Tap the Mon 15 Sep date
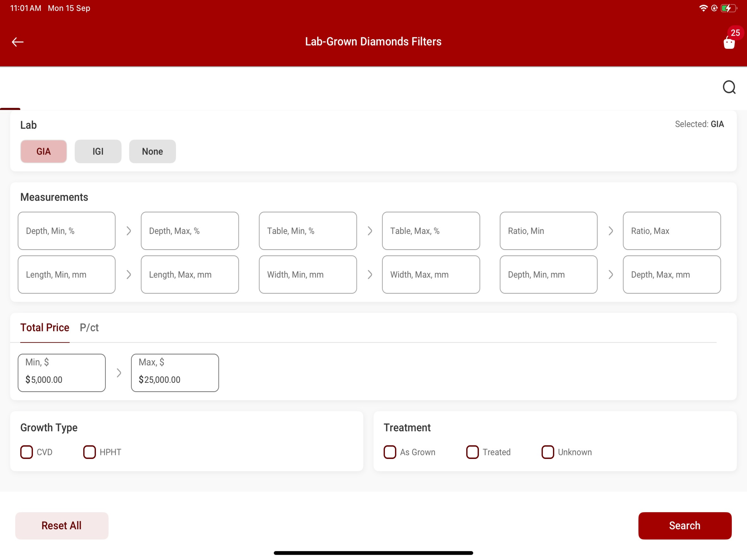747x560 pixels. (69, 8)
